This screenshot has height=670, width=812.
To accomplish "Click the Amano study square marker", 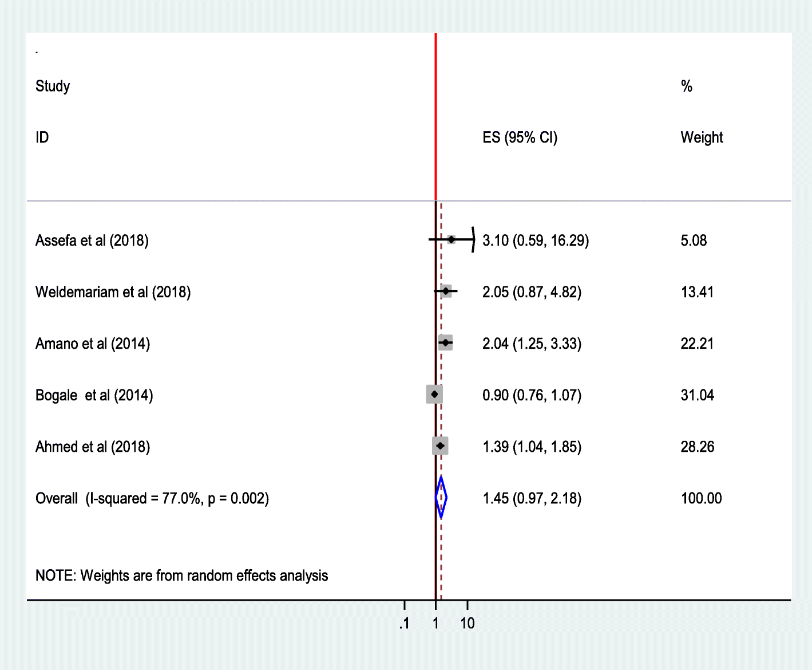I will pos(445,343).
